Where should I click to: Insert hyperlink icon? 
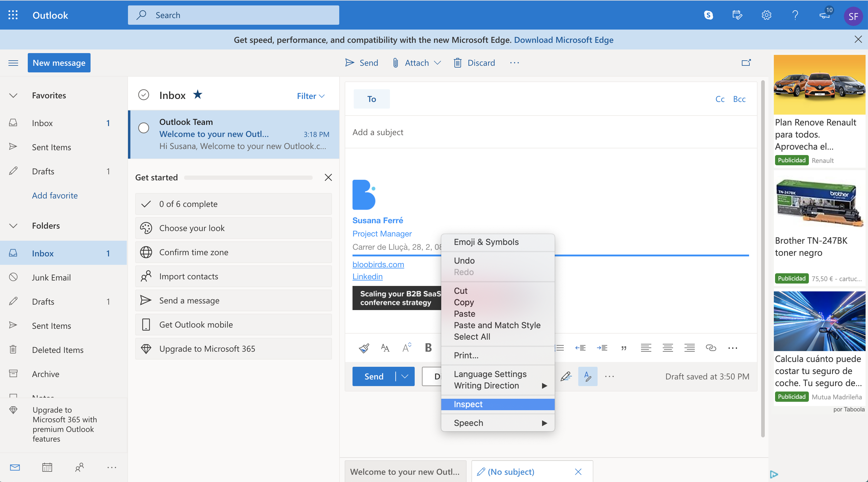[711, 347]
